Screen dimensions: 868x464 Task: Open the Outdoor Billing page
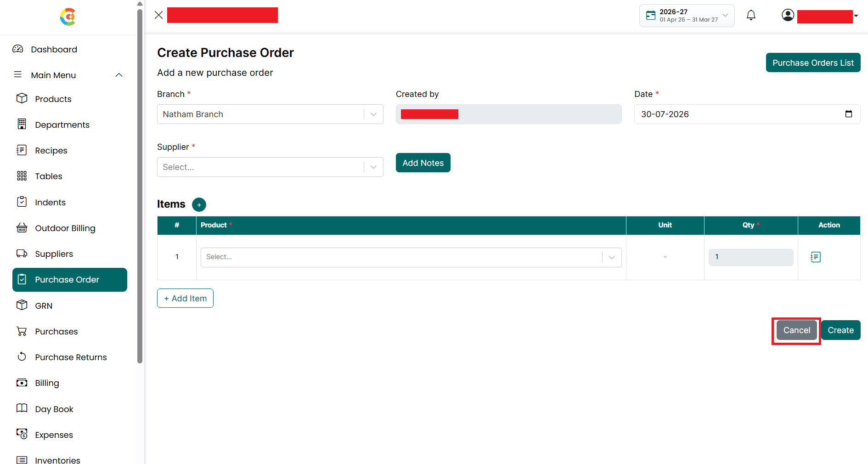tap(65, 228)
